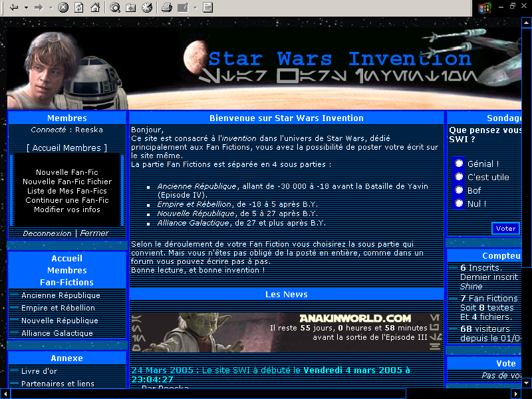532x399 pixels.
Task: Log out via the Deconnexion link
Action: click(x=47, y=233)
